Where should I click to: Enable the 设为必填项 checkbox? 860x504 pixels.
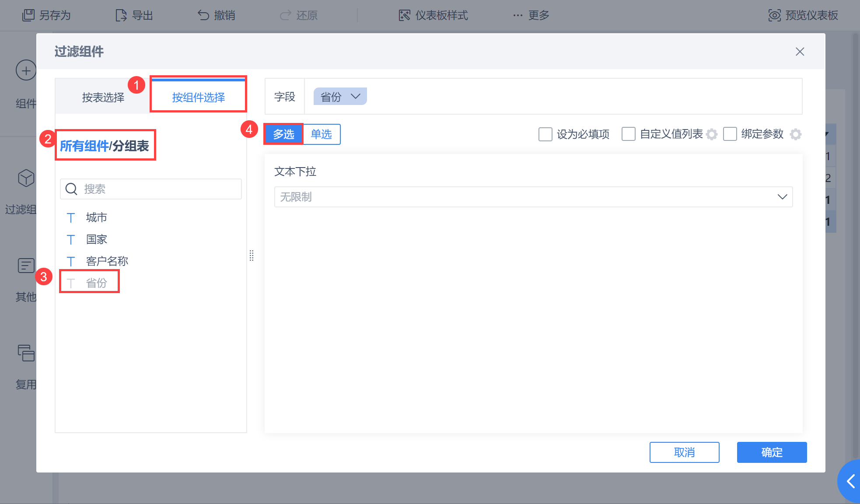(x=545, y=134)
